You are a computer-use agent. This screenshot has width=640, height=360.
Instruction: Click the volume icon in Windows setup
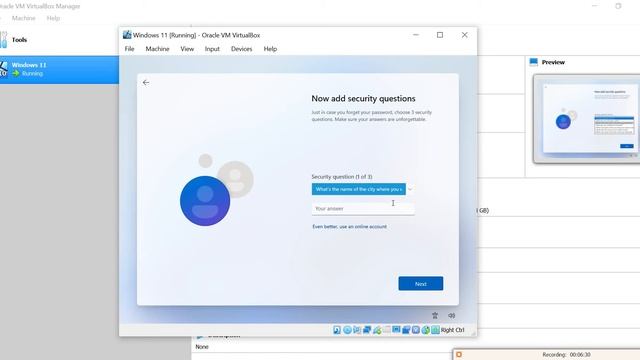click(x=451, y=316)
